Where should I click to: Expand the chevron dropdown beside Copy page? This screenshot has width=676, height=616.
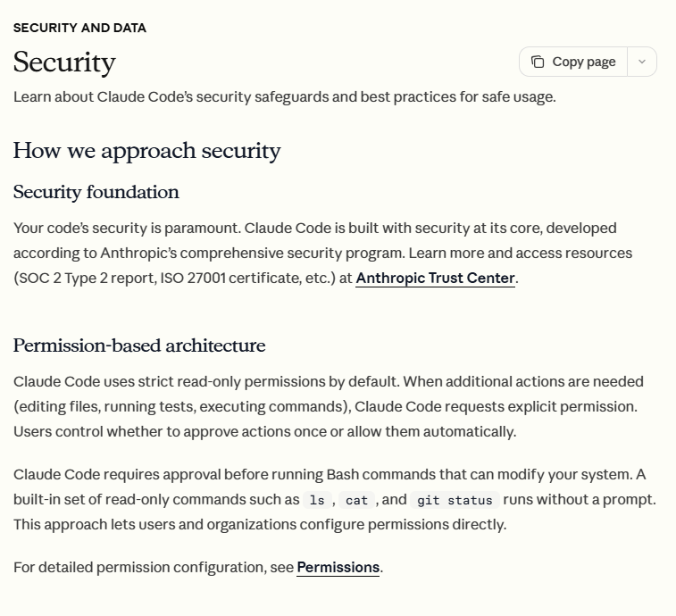(642, 62)
